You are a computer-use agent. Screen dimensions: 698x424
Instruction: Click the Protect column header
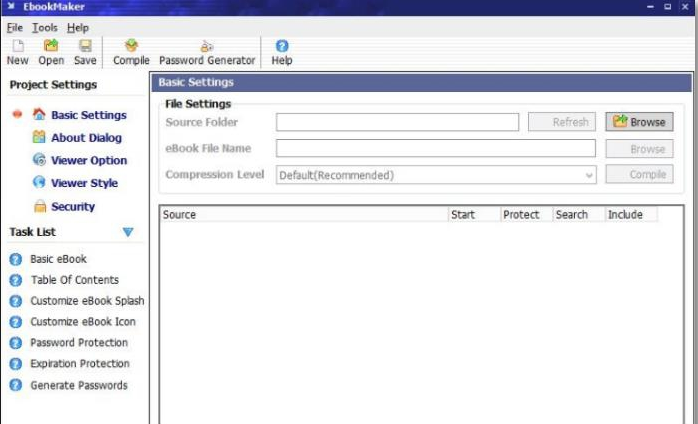527,214
